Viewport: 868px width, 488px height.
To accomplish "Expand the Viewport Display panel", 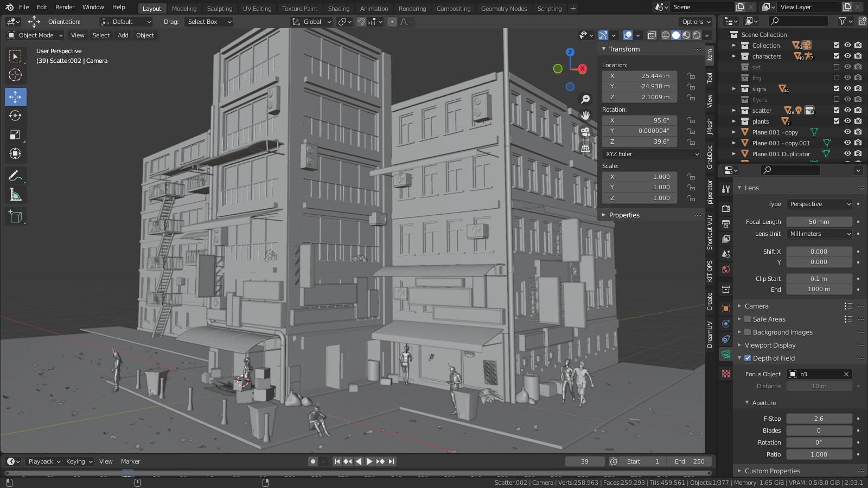I will (770, 345).
